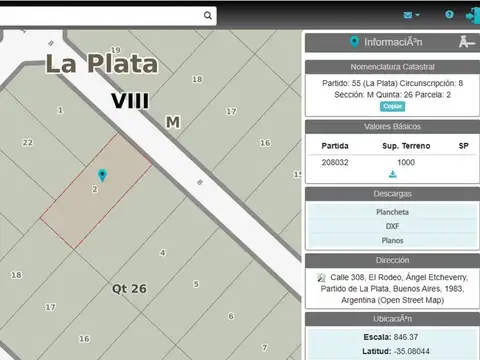This screenshot has width=480, height=360.
Task: Open the help question mark icon
Action: (x=449, y=14)
